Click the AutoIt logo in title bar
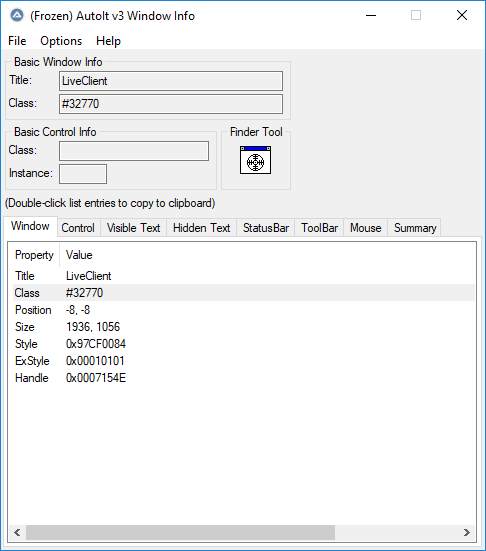Screen dimensions: 486x551 tap(17, 15)
